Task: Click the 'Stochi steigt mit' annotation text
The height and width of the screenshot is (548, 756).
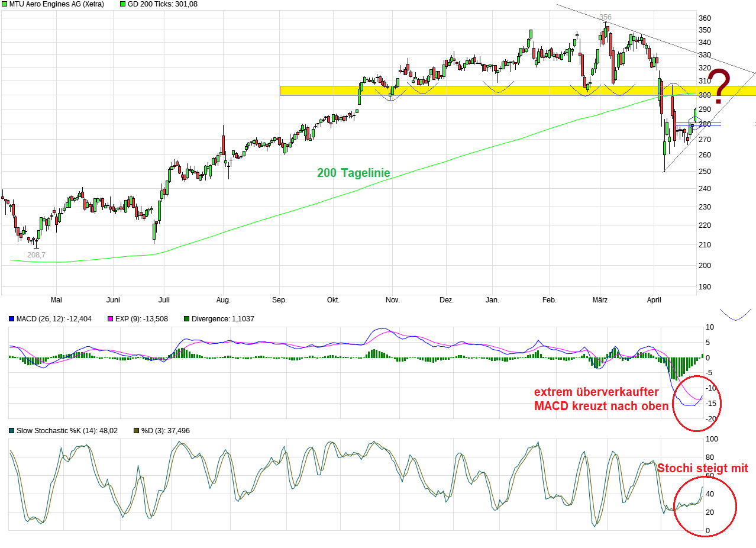Action: (702, 469)
